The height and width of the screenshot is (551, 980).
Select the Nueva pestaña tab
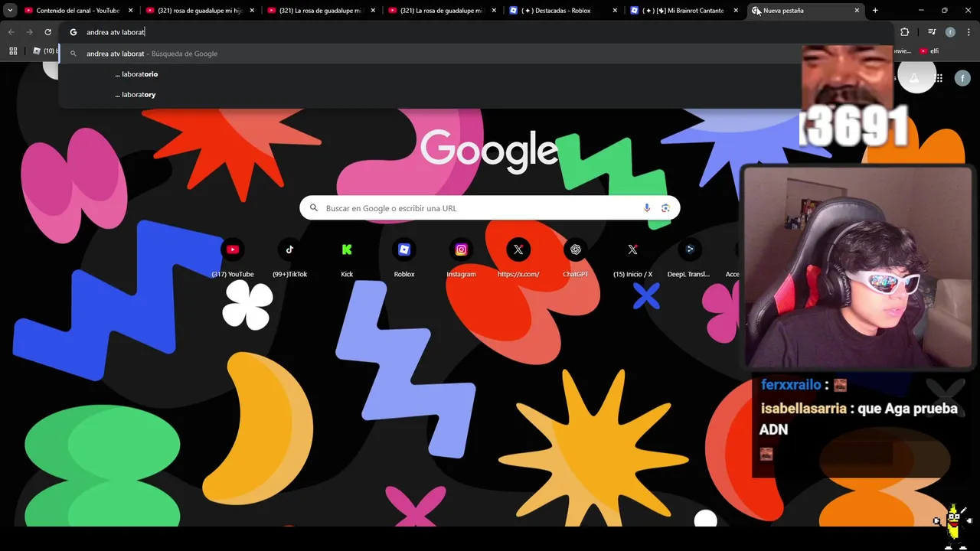[x=804, y=11]
